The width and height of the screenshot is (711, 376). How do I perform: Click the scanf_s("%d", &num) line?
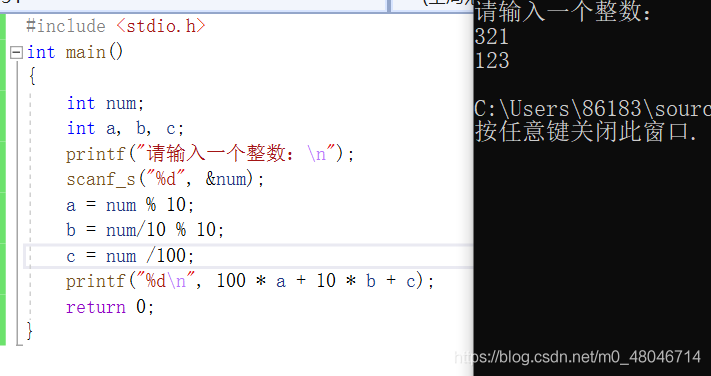(165, 180)
